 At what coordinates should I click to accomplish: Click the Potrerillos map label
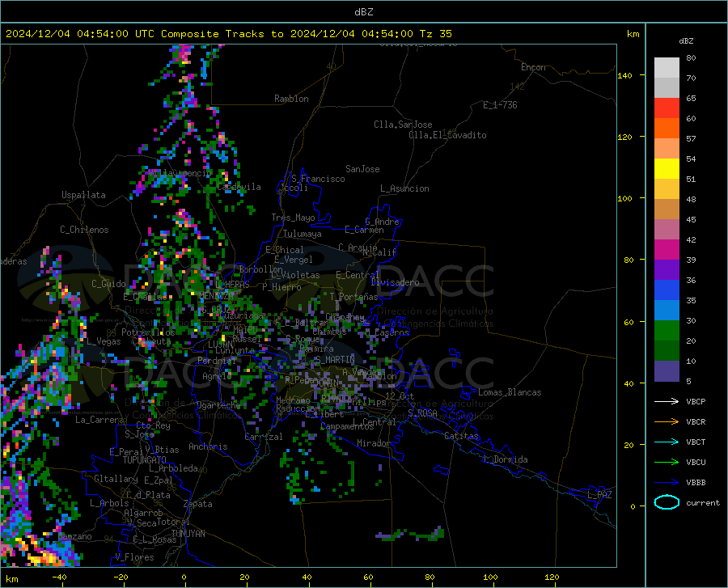click(148, 332)
